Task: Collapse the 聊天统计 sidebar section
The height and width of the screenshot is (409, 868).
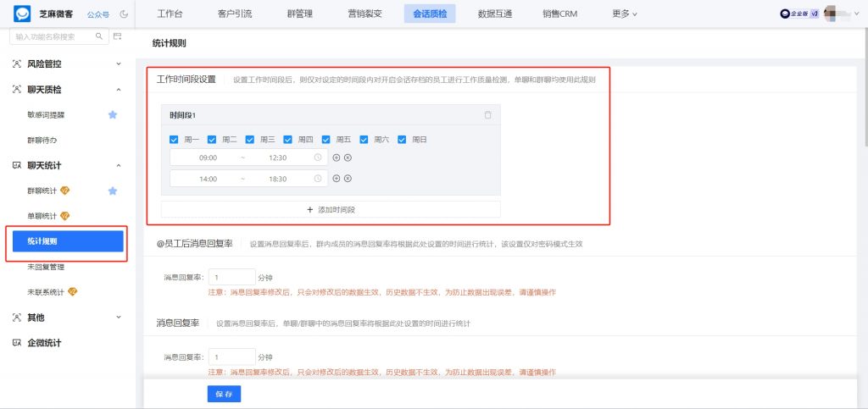Action: tap(118, 165)
